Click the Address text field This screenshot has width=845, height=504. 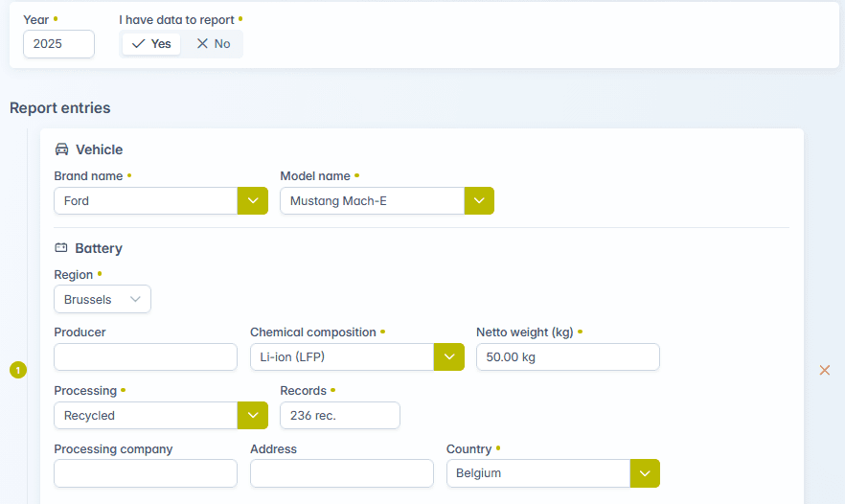341,473
